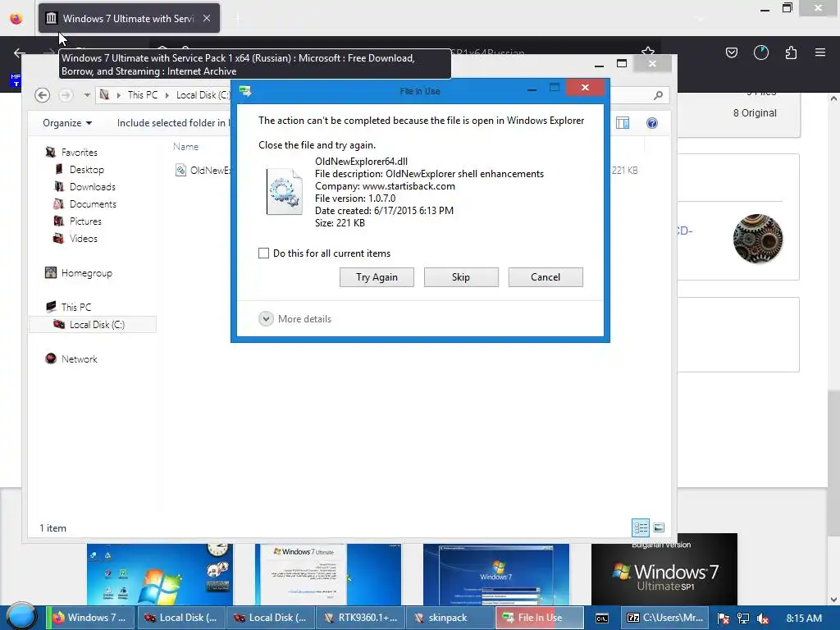The height and width of the screenshot is (630, 840).
Task: Select Favorites in navigation pane
Action: point(80,152)
